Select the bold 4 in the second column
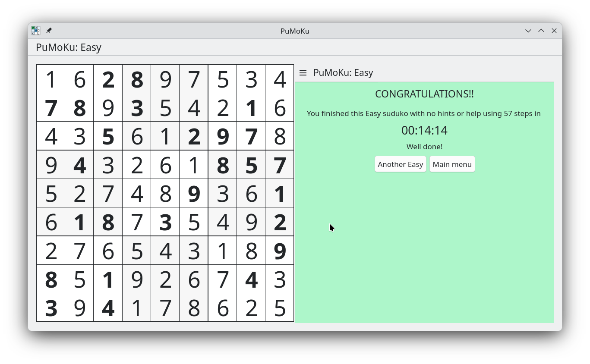Viewport: 590px width, 364px height. point(79,165)
